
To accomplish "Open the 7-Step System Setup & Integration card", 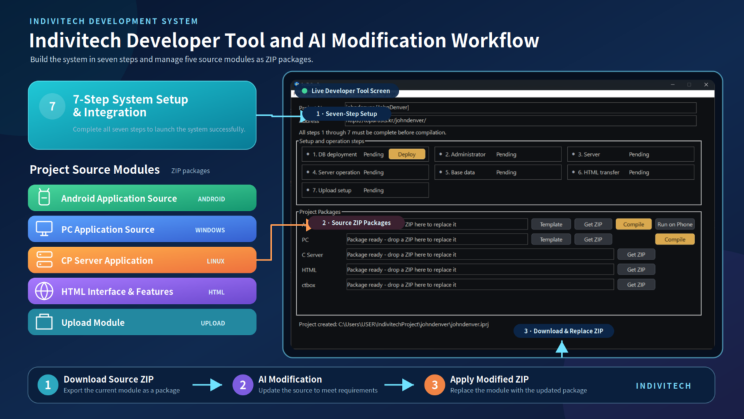I will coord(142,115).
